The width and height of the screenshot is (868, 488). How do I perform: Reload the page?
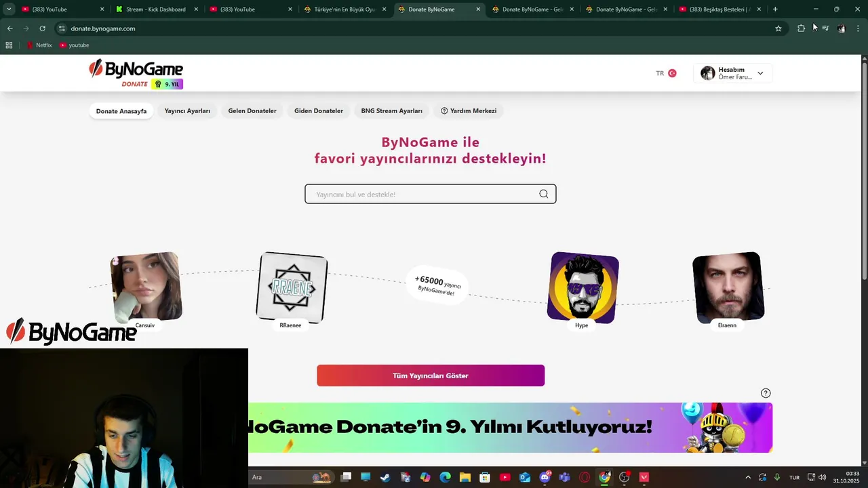(42, 28)
